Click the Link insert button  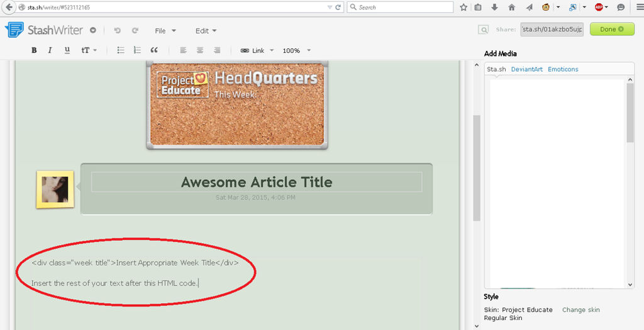pyautogui.click(x=252, y=50)
